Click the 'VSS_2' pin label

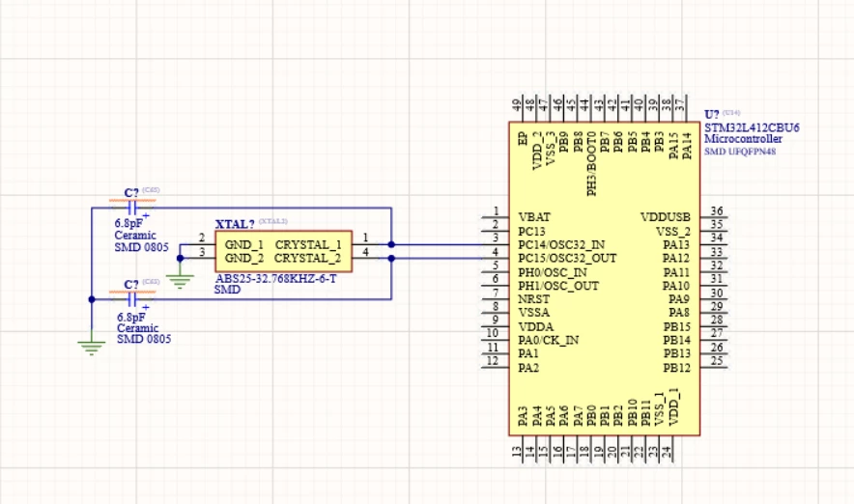tap(672, 232)
